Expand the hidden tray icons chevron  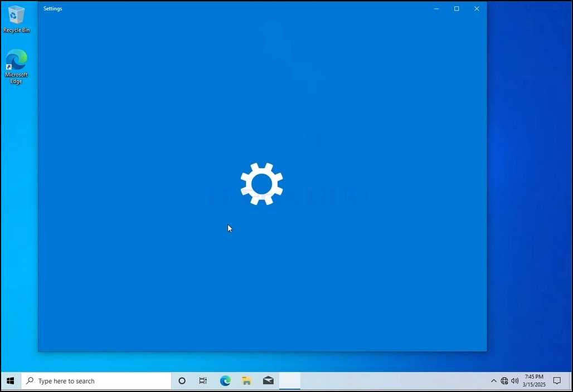point(494,381)
